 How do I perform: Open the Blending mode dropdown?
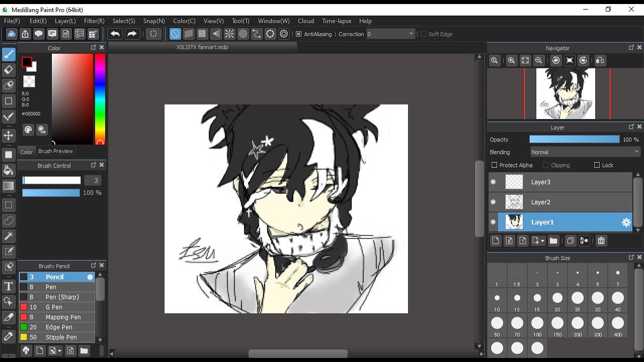tap(586, 152)
